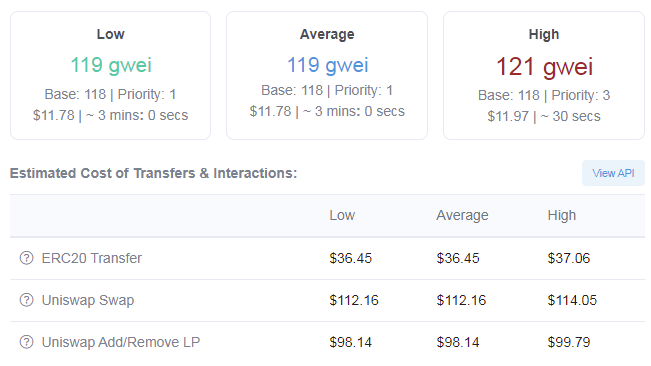Click the High column header
This screenshot has height=366, width=651.
point(562,215)
